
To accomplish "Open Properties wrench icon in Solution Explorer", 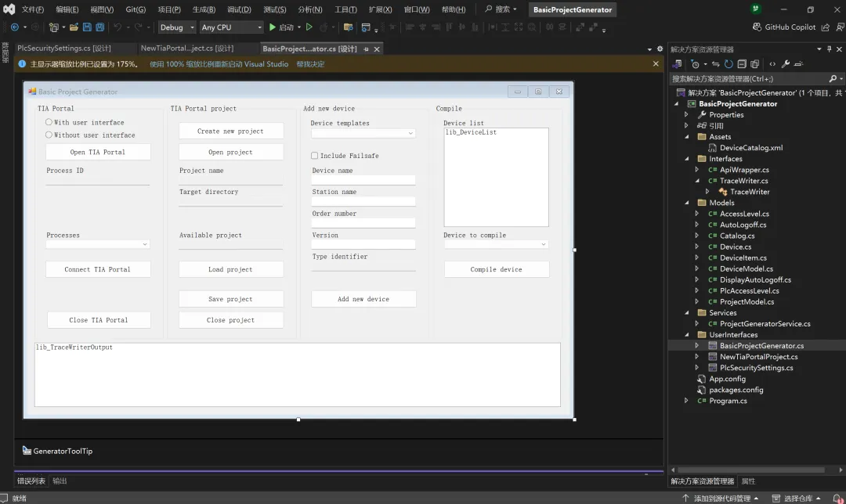I will point(786,64).
